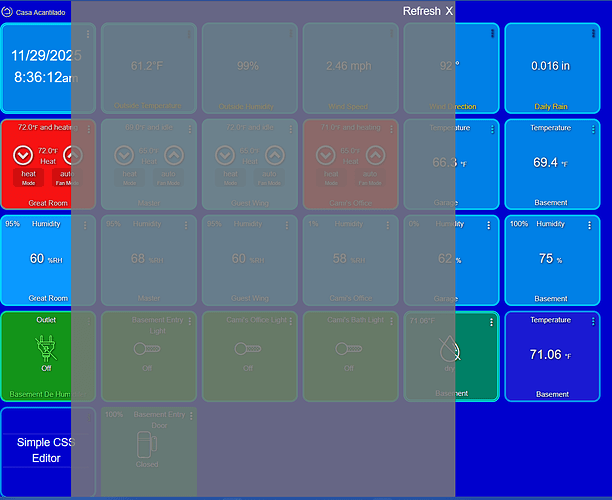Open Master Humidity tile menu dots
The height and width of the screenshot is (500, 612).
coord(186,225)
